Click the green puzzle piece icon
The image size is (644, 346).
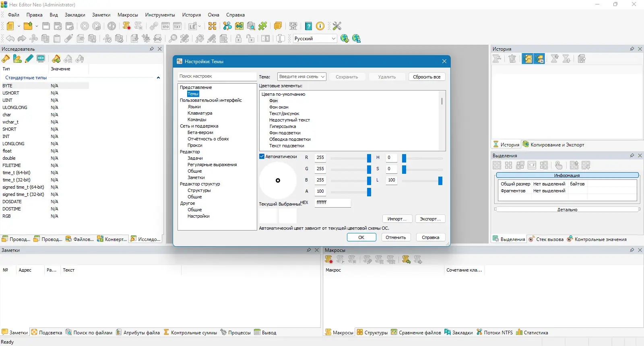point(263,26)
